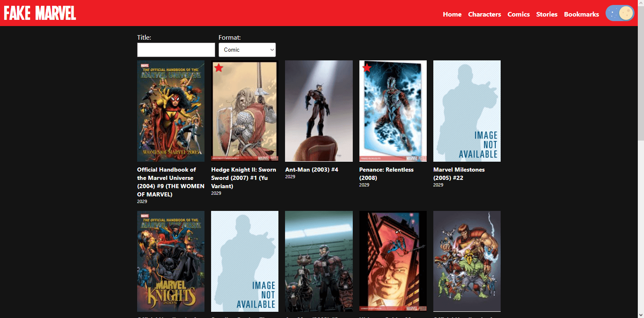Image resolution: width=644 pixels, height=318 pixels.
Task: Click the Penance: Relentless (2008) title
Action: point(386,174)
